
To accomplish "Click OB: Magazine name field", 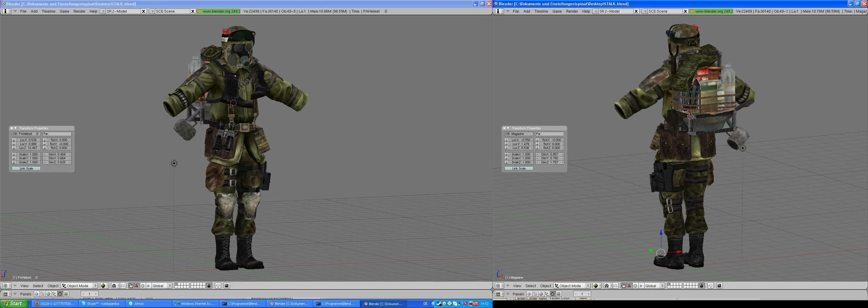I will (519, 134).
